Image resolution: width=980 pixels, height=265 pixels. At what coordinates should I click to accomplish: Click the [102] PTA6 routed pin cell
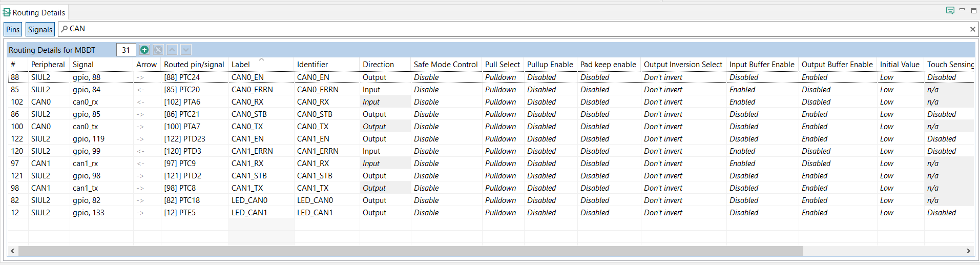coord(195,102)
